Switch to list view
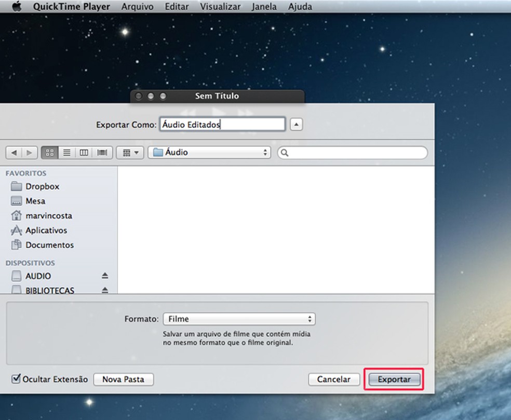This screenshot has width=511, height=420. pos(67,153)
